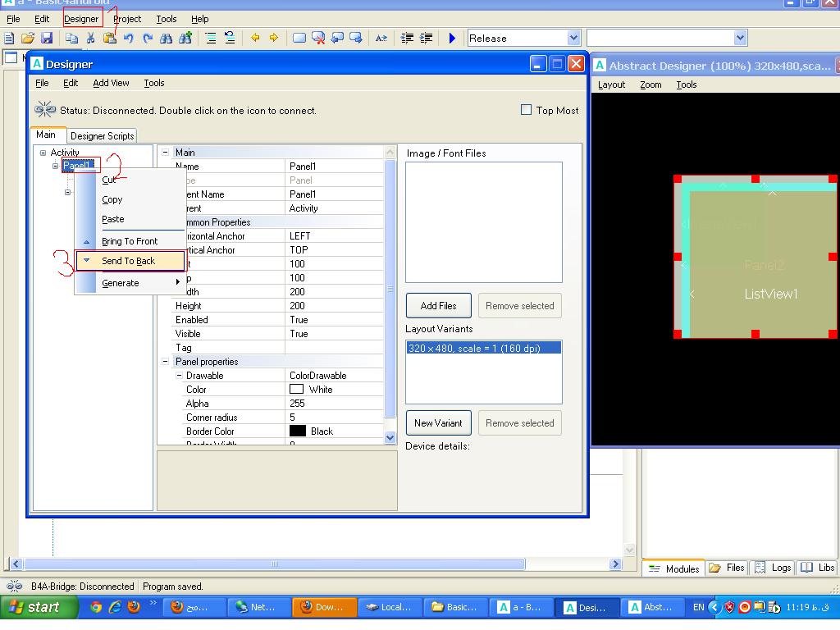This screenshot has width=840, height=630.
Task: Click the White color swatch
Action: click(x=296, y=390)
